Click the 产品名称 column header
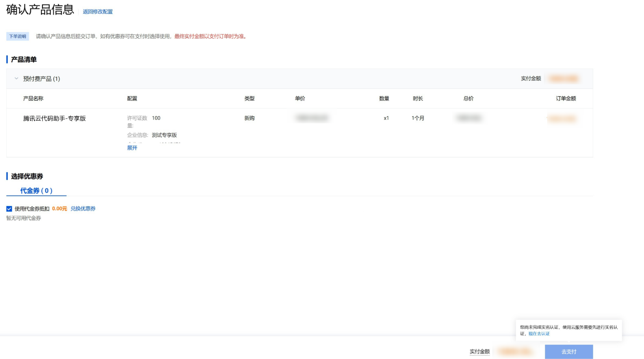Viewport: 644px width, 359px height. pyautogui.click(x=33, y=99)
